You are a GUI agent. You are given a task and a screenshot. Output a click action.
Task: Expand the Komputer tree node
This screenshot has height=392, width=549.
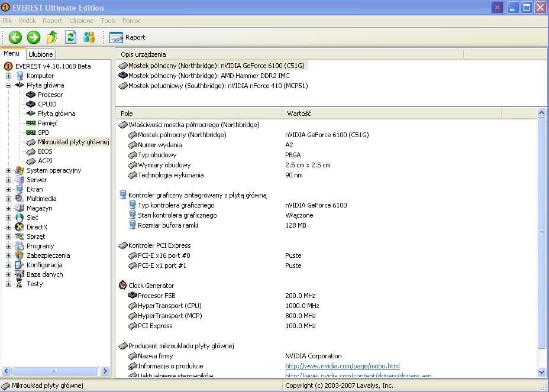[x=8, y=76]
